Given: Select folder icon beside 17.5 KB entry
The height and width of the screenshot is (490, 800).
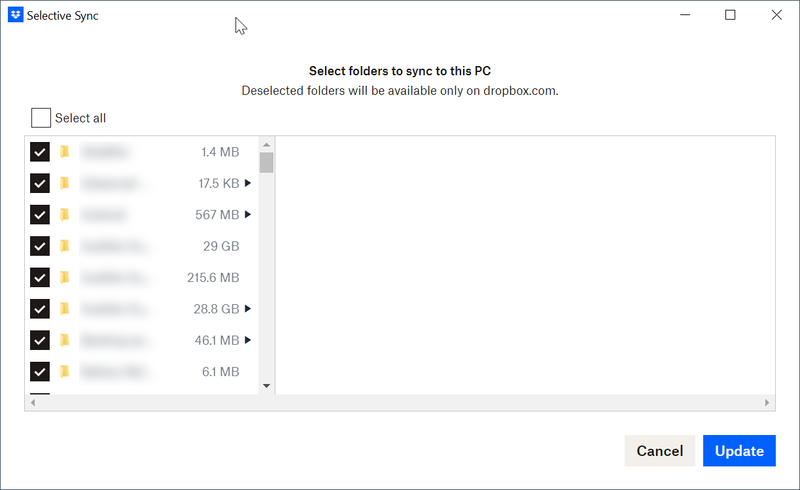Looking at the screenshot, I should [x=65, y=183].
